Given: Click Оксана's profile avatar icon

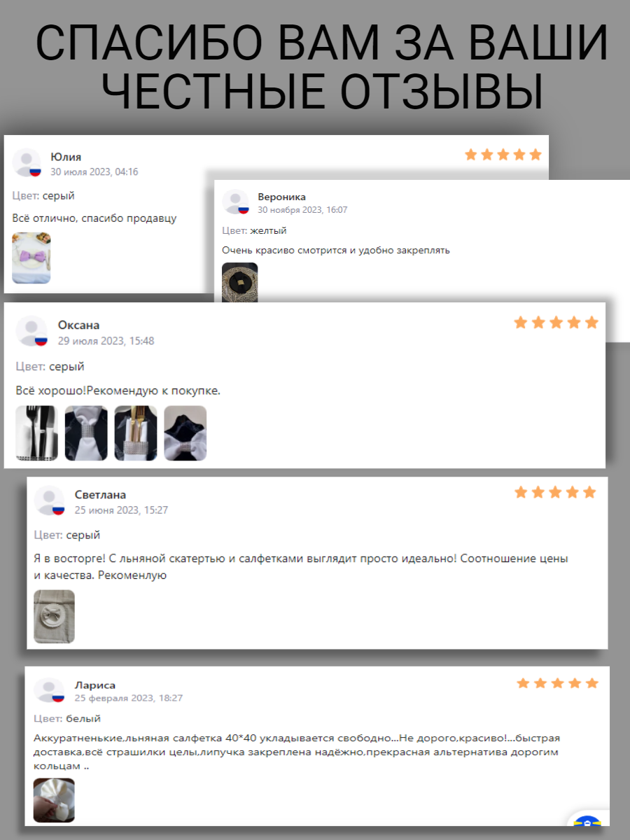Looking at the screenshot, I should [31, 331].
